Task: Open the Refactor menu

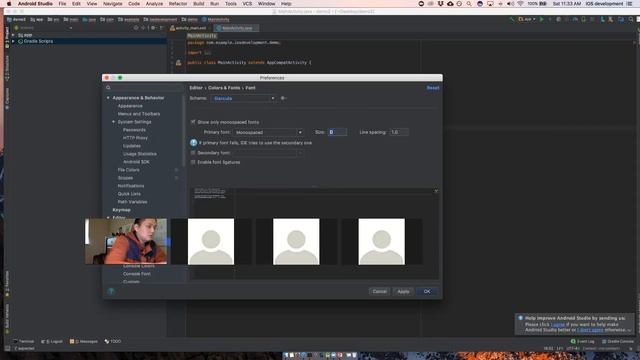Action: pos(178,4)
